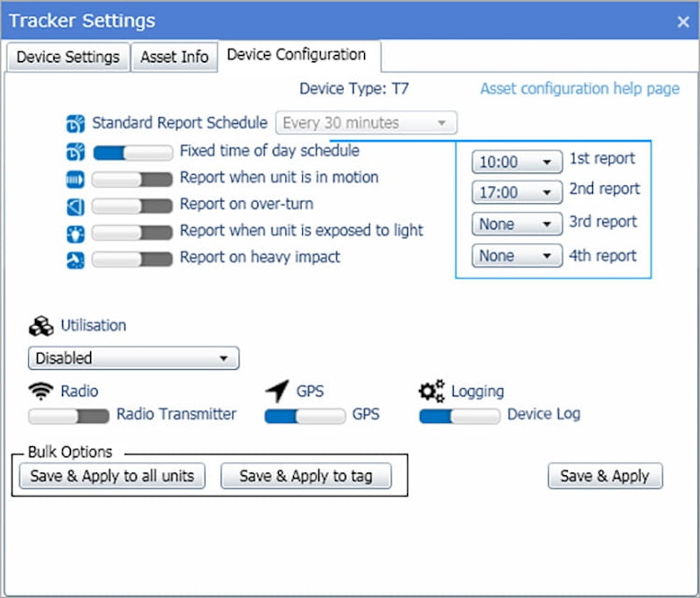This screenshot has width=700, height=598.
Task: Toggle the GPS switch off
Action: pos(304,416)
